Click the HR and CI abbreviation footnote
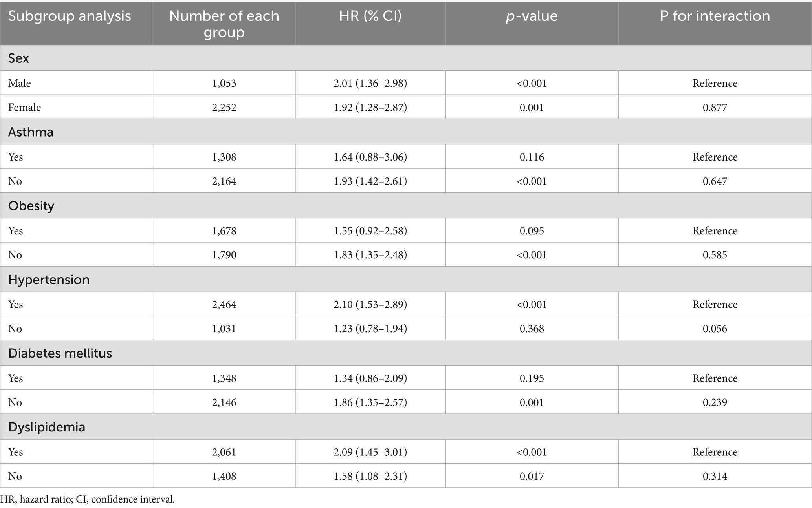 pyautogui.click(x=87, y=499)
